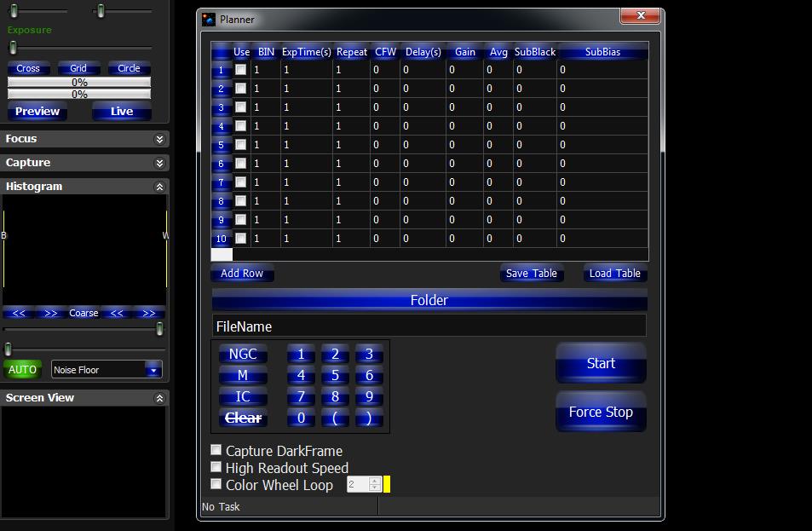The image size is (812, 531).
Task: Tick the High Readout Speed checkbox
Action: point(216,467)
